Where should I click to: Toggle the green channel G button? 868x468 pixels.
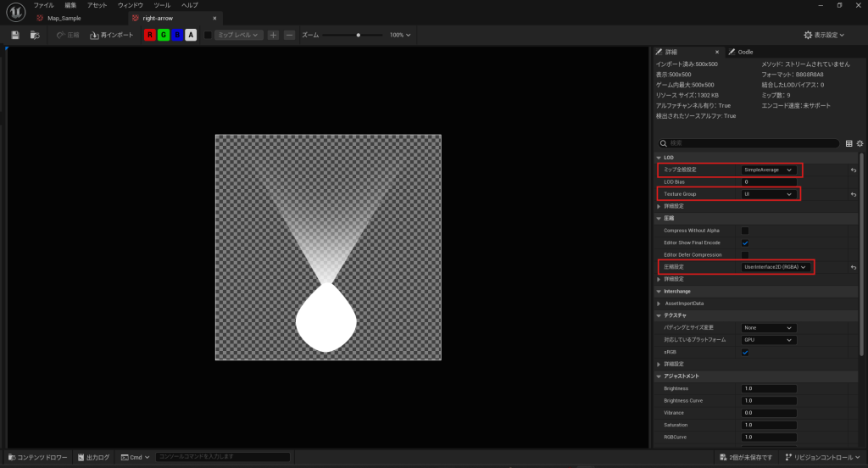(x=164, y=35)
